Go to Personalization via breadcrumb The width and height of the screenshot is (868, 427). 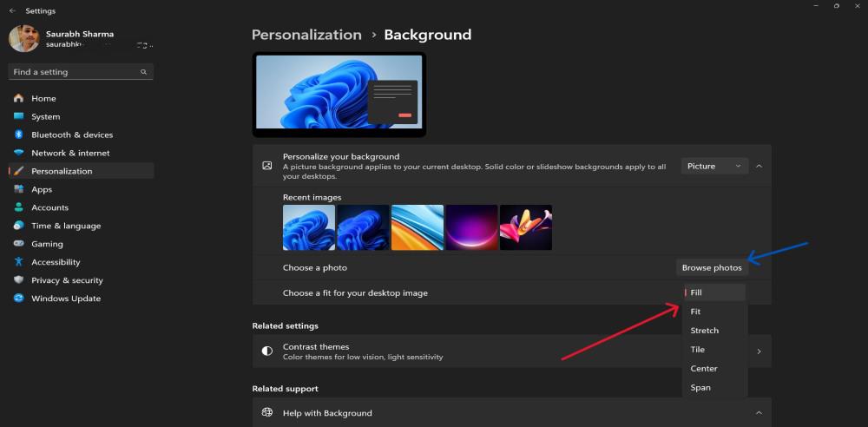coord(306,35)
